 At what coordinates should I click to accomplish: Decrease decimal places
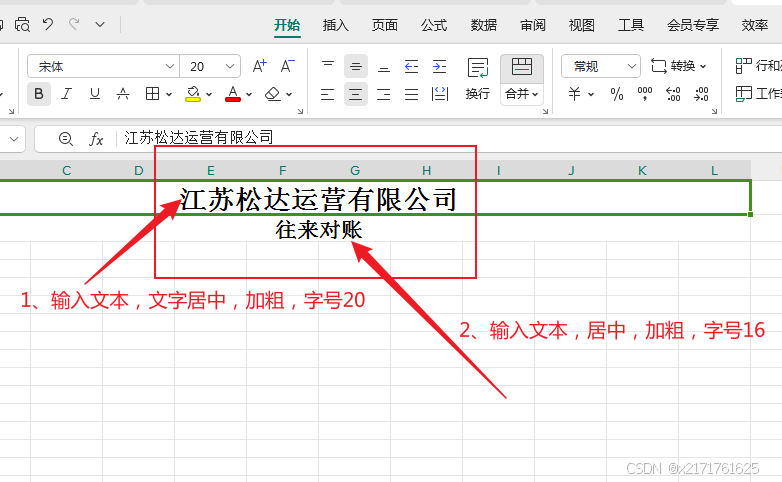(701, 94)
